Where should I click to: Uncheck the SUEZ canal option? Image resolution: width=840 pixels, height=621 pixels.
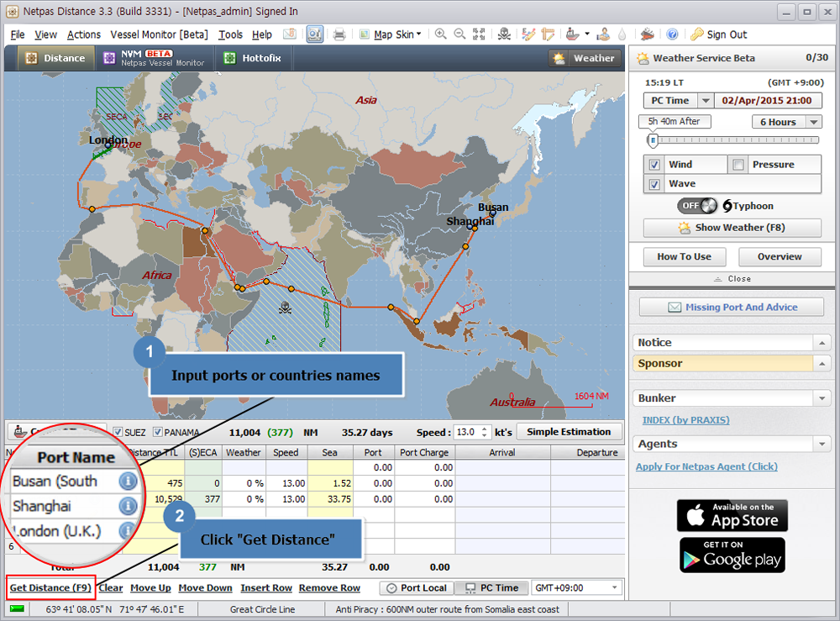click(x=116, y=432)
